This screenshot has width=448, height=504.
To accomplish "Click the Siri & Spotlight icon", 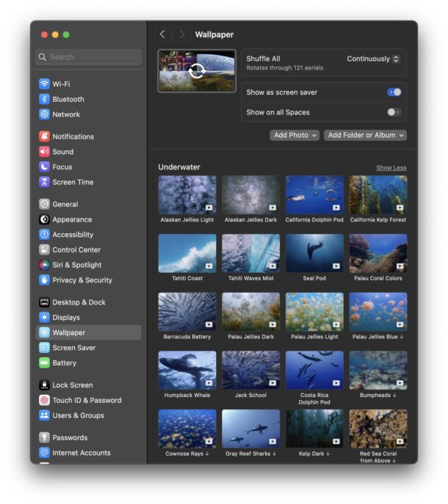I will coord(44,265).
